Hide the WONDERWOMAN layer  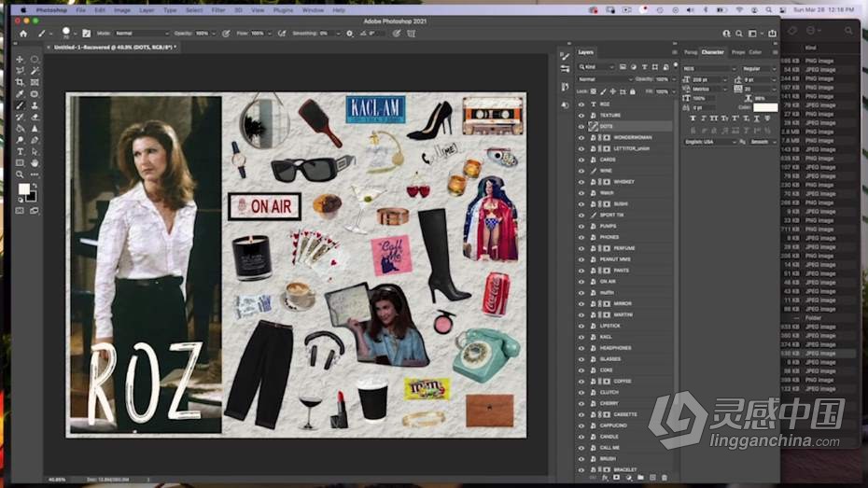pos(581,137)
